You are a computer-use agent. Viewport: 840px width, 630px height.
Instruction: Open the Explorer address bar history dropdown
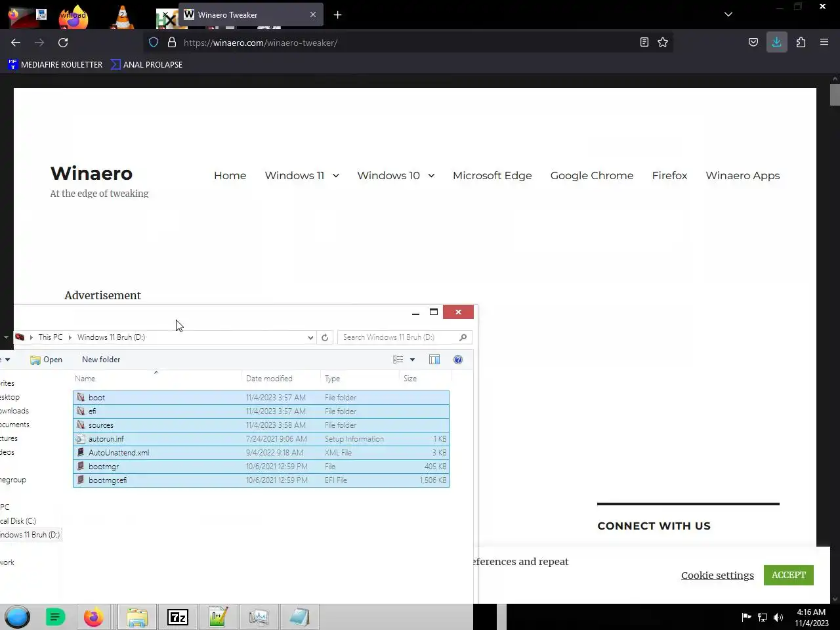pos(310,337)
